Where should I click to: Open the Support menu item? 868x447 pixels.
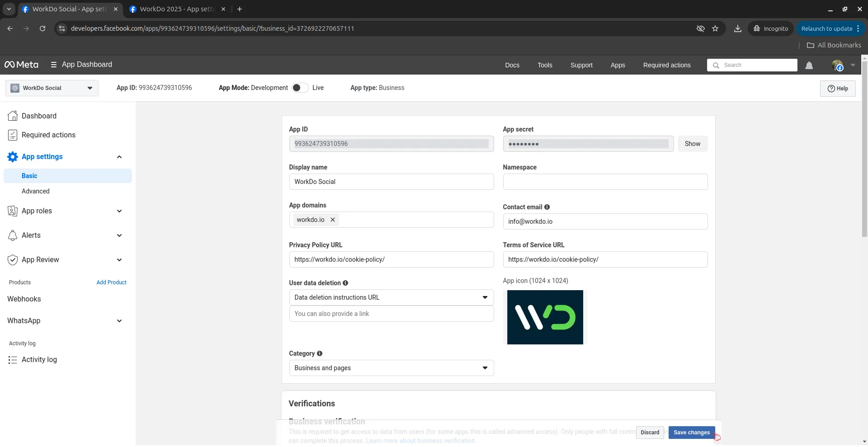(x=581, y=65)
